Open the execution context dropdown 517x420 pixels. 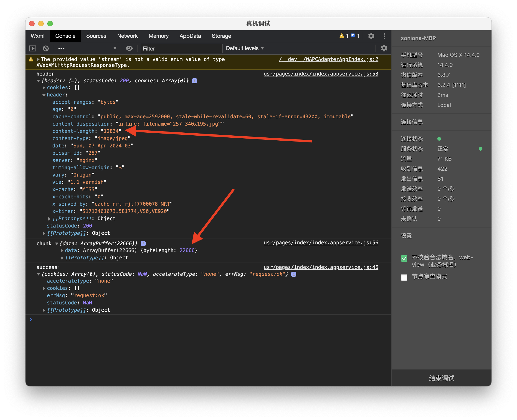click(87, 48)
